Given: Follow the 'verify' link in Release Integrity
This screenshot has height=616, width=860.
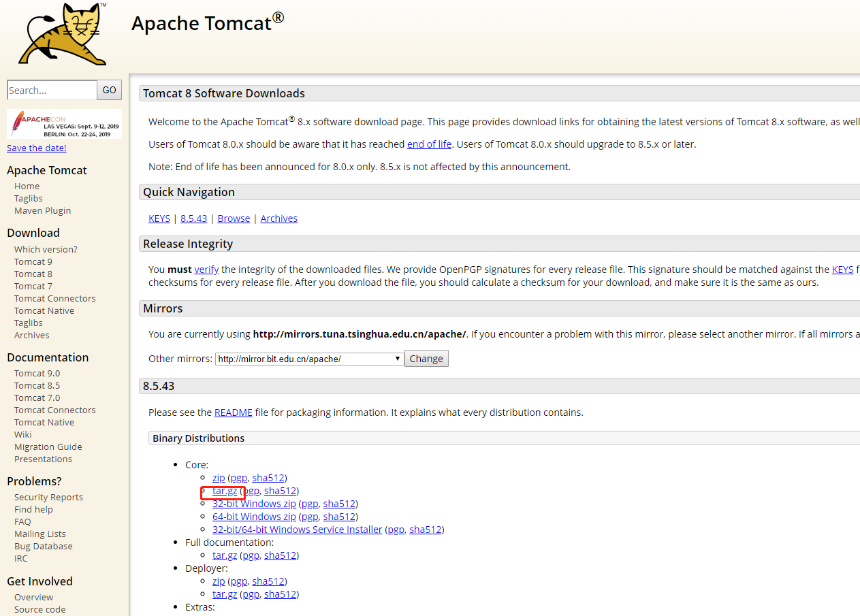Looking at the screenshot, I should (x=206, y=270).
